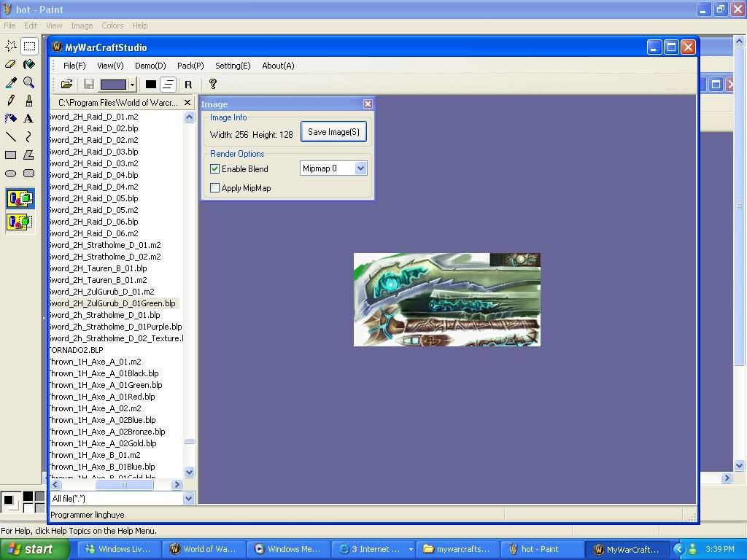Open the Windows start menu
Viewport: 747px width, 560px height.
coord(35,550)
